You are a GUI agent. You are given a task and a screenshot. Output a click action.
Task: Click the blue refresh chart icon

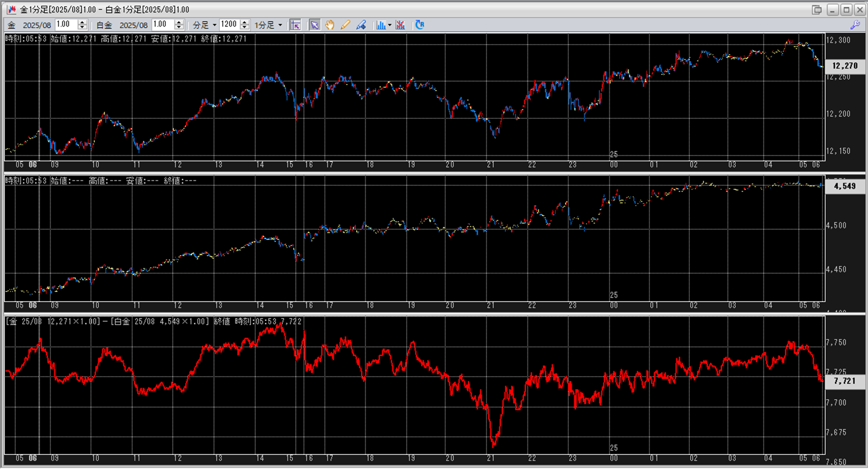(x=419, y=25)
